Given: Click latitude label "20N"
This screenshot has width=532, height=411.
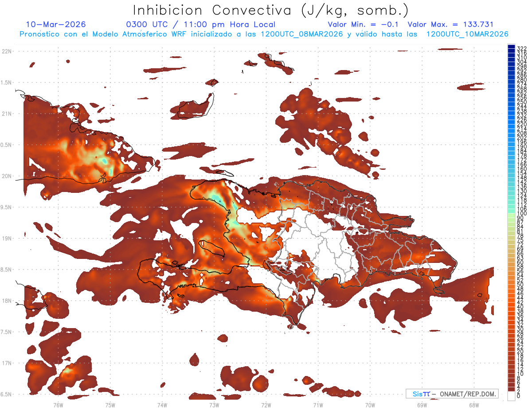Looking at the screenshot, I should [x=6, y=176].
